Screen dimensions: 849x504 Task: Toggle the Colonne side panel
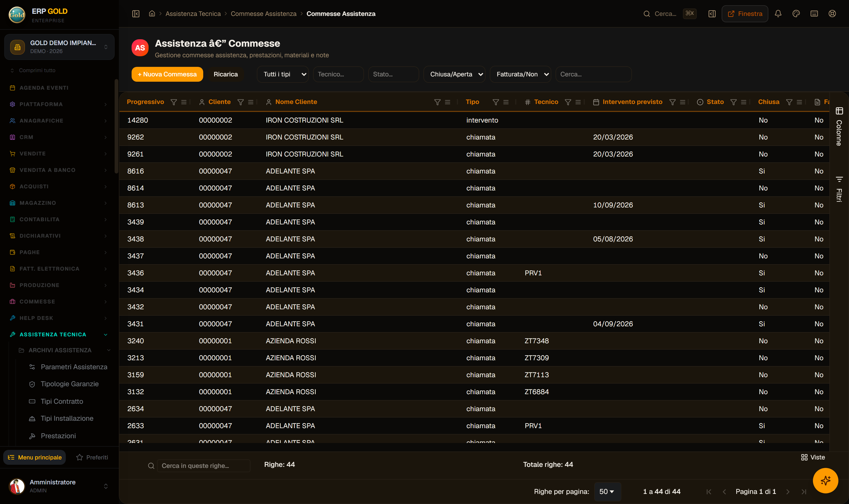[x=839, y=126]
